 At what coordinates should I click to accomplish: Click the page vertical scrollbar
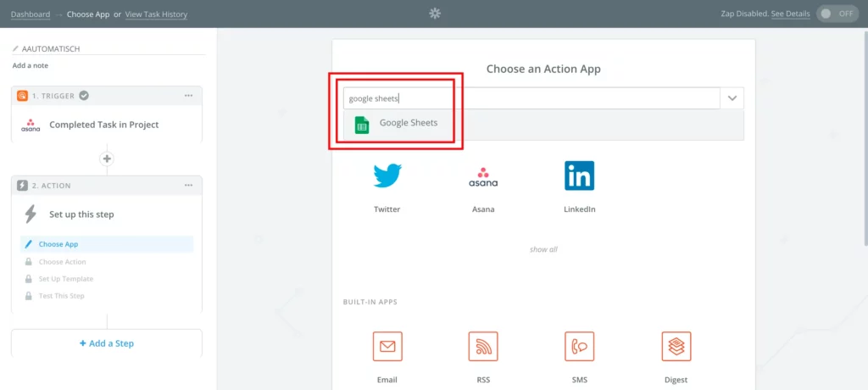pyautogui.click(x=865, y=140)
